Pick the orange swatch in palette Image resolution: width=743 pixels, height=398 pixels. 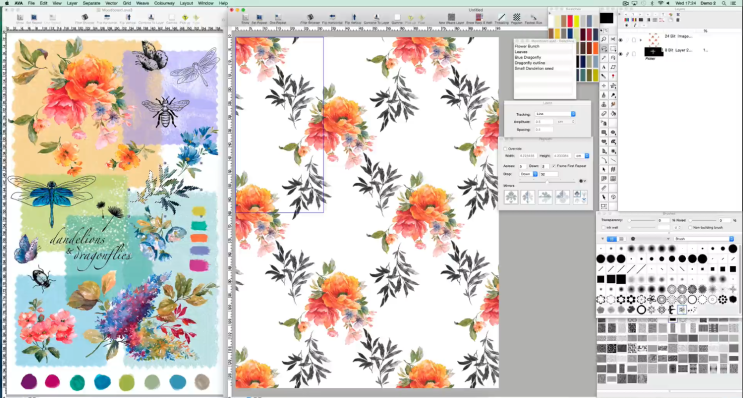point(595,48)
